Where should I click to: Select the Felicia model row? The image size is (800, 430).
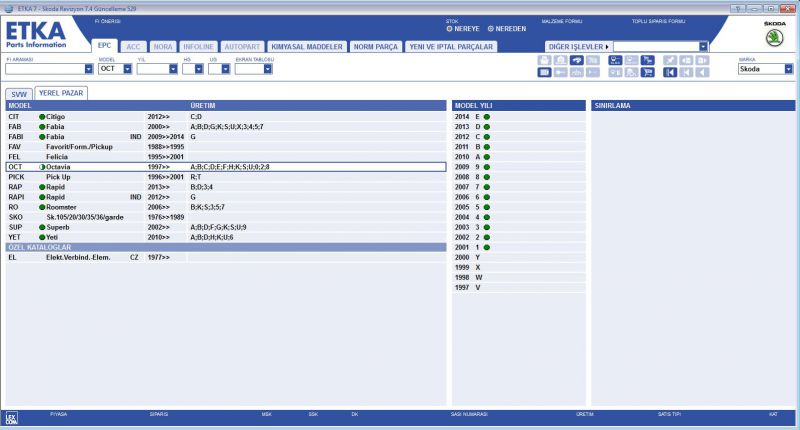[x=226, y=157]
